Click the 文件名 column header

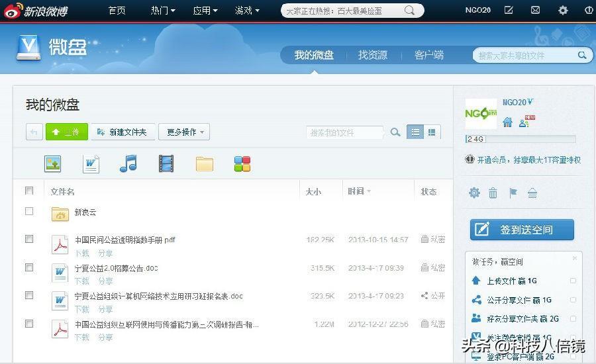62,192
